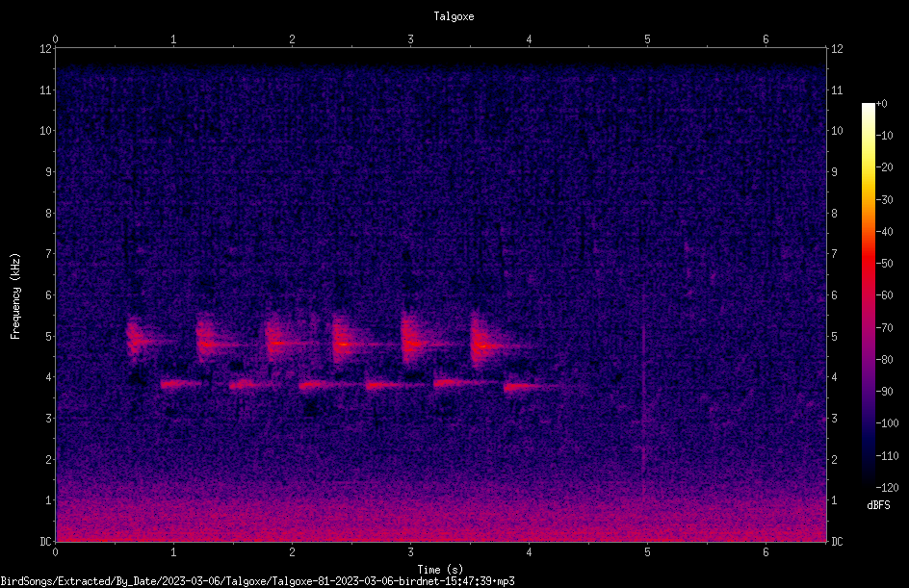
Task: Click the last lower note near 4 seconds
Action: [531, 387]
